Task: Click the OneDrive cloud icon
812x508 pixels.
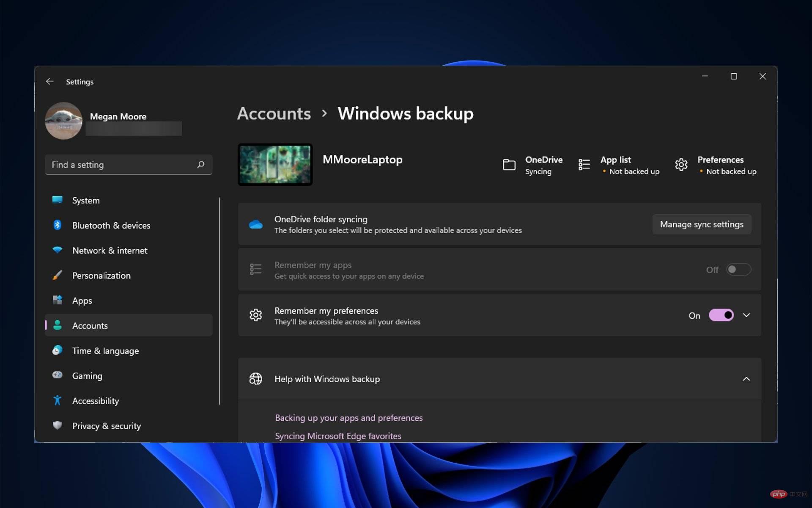Action: pos(256,224)
